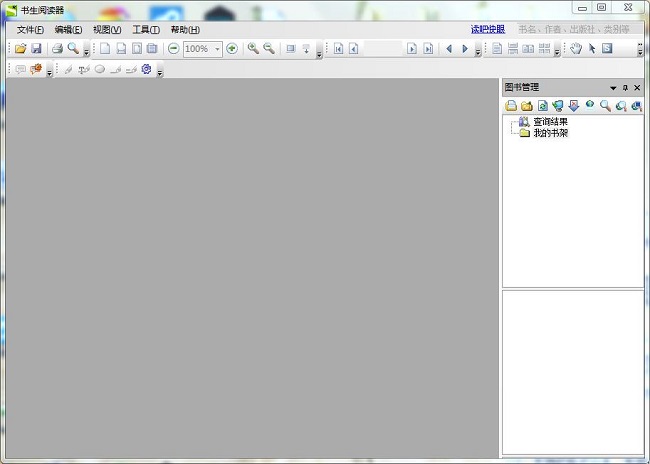Click the first bookshelf icon in the library panel

click(511, 106)
